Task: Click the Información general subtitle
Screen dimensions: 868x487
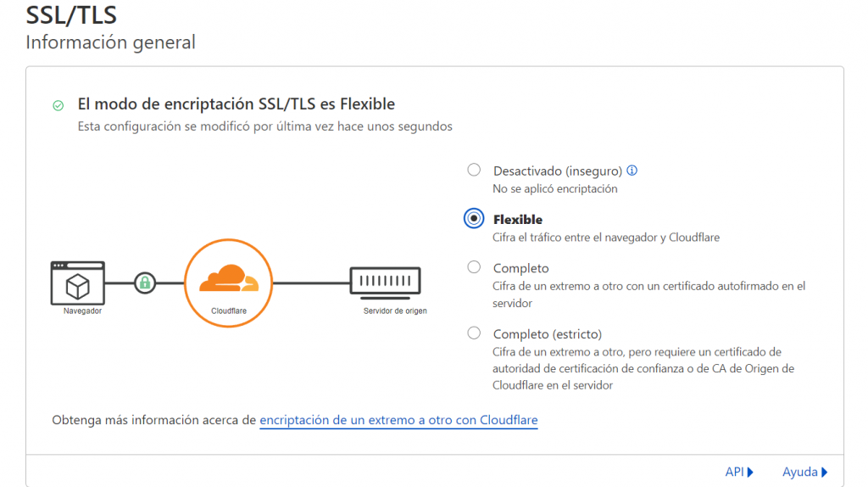Action: coord(111,42)
